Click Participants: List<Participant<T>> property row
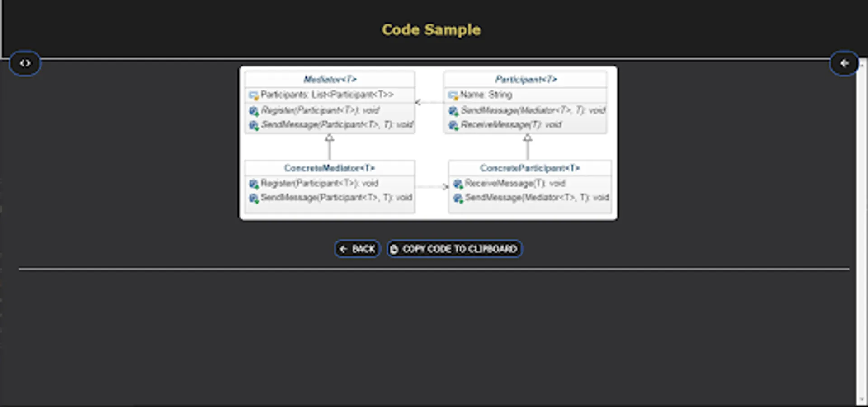 coord(330,95)
